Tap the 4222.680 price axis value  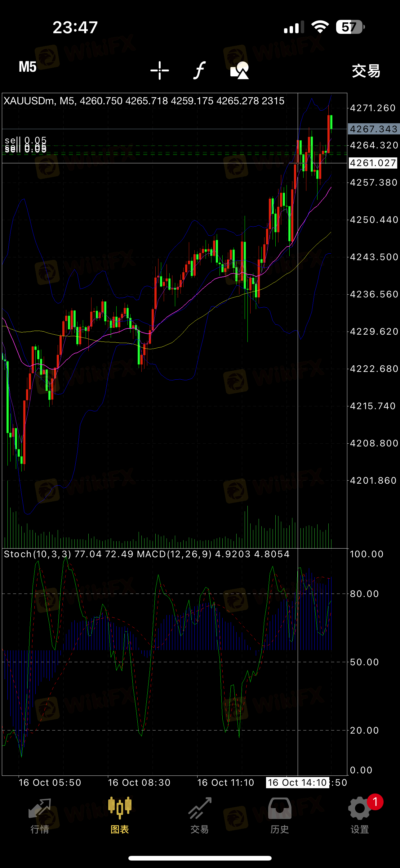(x=374, y=369)
